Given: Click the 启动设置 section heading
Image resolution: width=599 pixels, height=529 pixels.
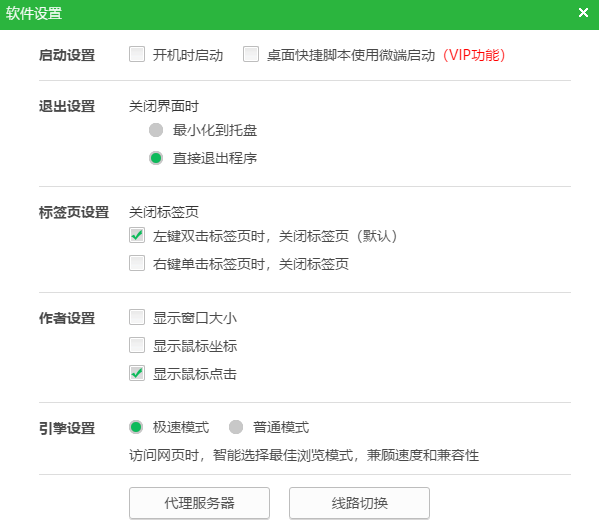Looking at the screenshot, I should click(67, 55).
